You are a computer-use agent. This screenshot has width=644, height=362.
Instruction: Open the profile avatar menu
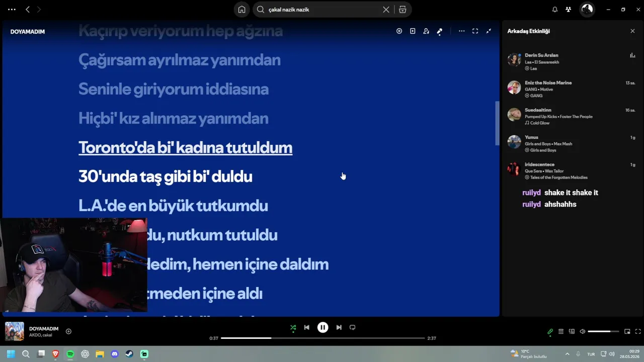tap(587, 10)
